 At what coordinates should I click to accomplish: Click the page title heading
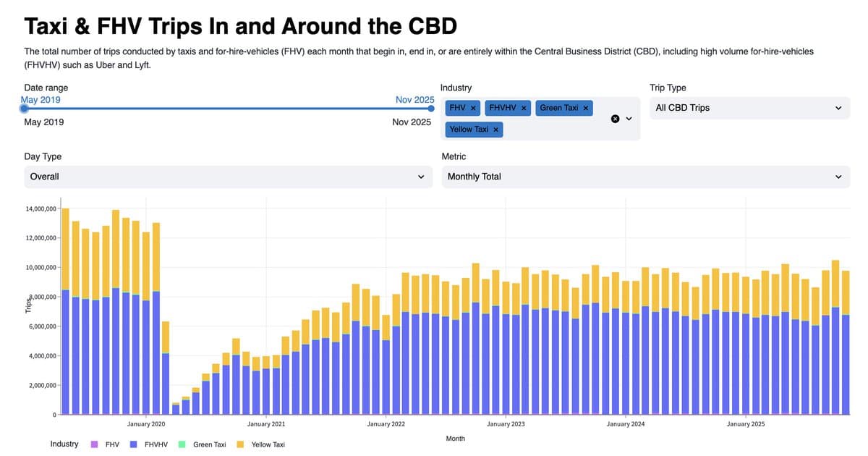click(241, 27)
